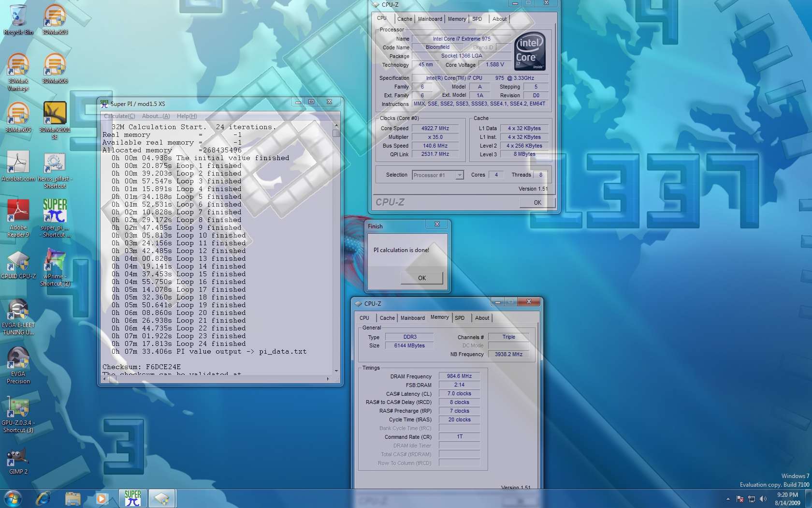Open the GPU-Z.0.3.4 shortcut icon

(18, 414)
